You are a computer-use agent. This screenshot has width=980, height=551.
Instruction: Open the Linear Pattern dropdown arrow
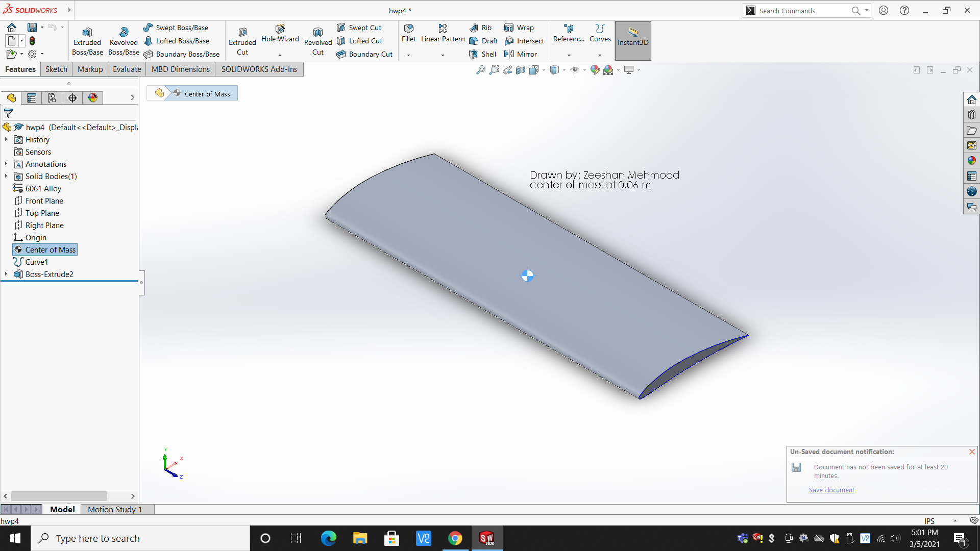pos(443,55)
